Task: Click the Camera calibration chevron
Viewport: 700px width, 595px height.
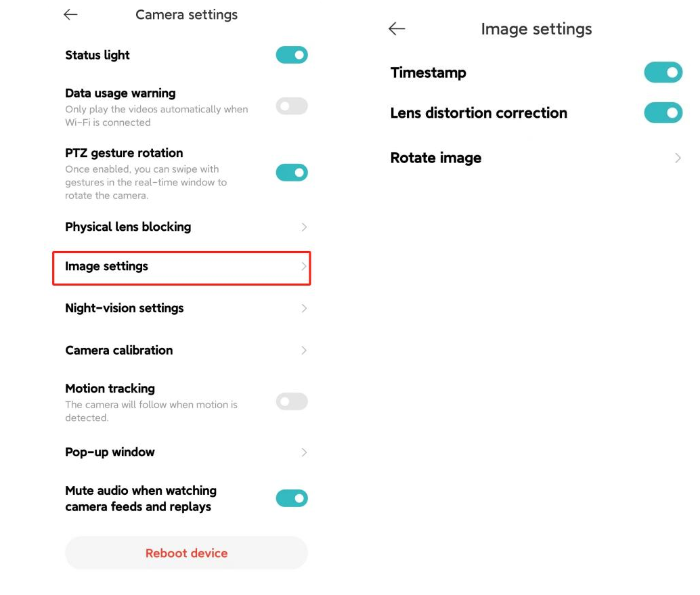Action: pyautogui.click(x=304, y=351)
